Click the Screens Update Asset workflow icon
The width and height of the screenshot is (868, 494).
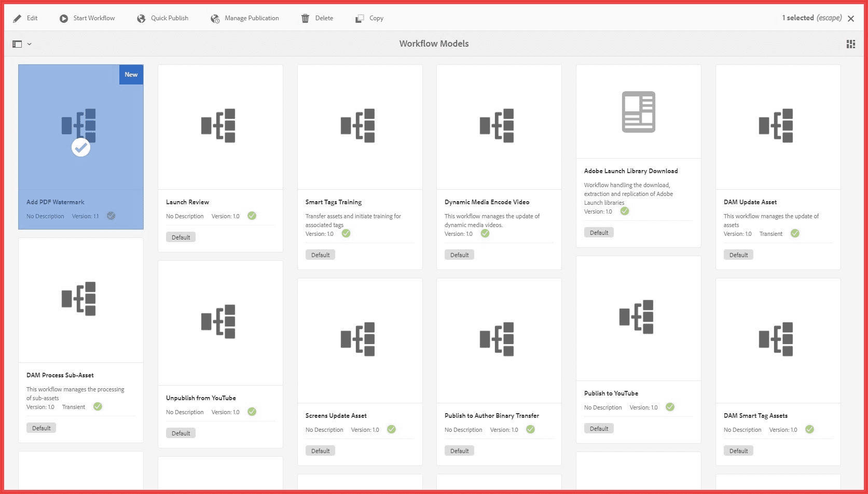[357, 339]
